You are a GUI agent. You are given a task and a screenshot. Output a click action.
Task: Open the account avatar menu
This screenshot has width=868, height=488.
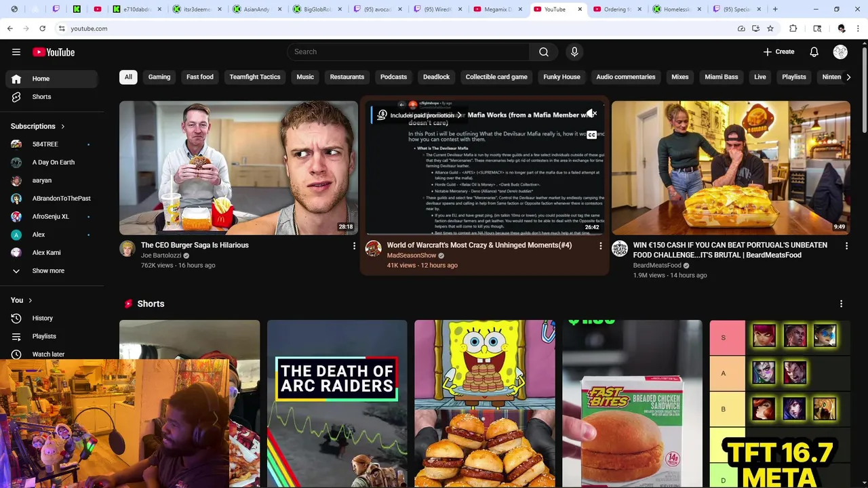(840, 52)
